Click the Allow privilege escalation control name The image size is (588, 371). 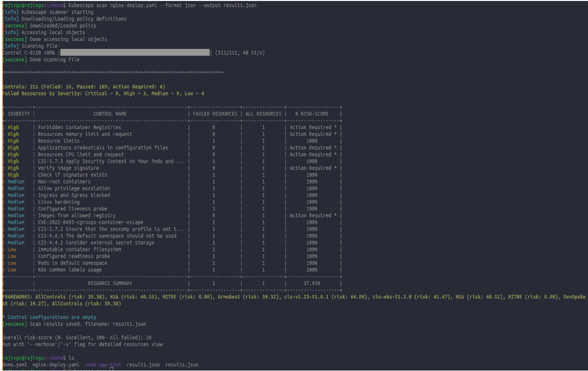pos(74,189)
